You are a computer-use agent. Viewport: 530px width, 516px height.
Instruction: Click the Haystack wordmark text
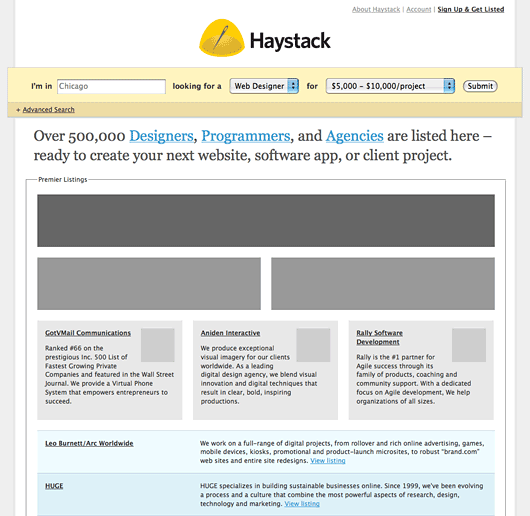tap(290, 41)
